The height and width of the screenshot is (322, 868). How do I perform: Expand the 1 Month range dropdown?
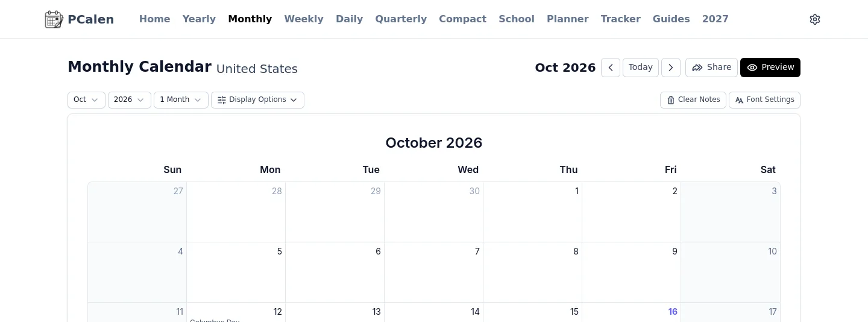(181, 100)
